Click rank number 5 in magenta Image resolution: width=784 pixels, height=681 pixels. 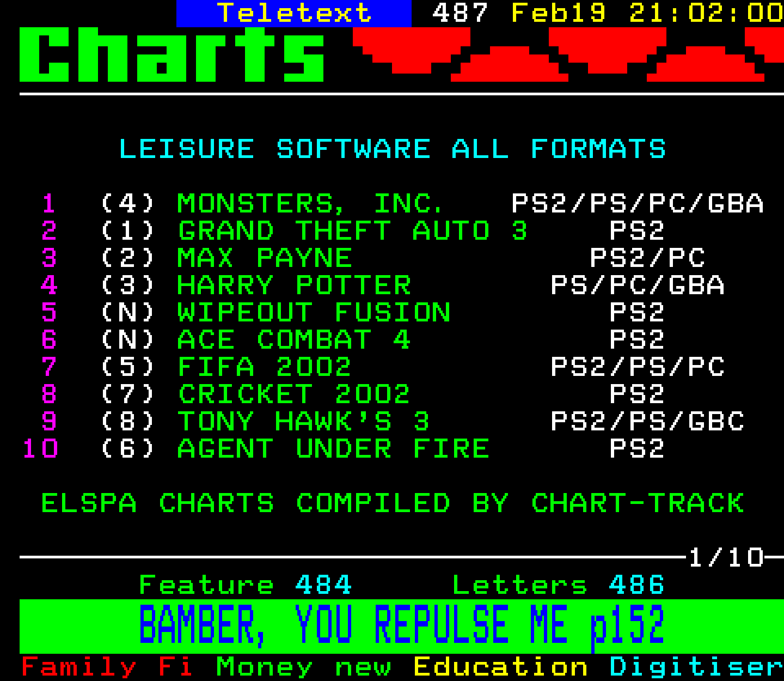pos(49,313)
